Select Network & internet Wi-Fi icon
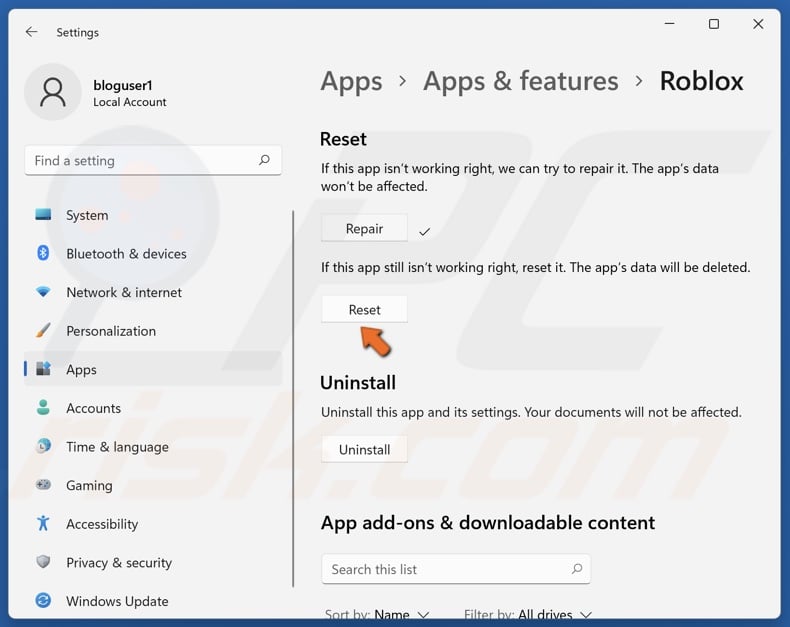Screen dimensions: 790x627 pos(43,292)
